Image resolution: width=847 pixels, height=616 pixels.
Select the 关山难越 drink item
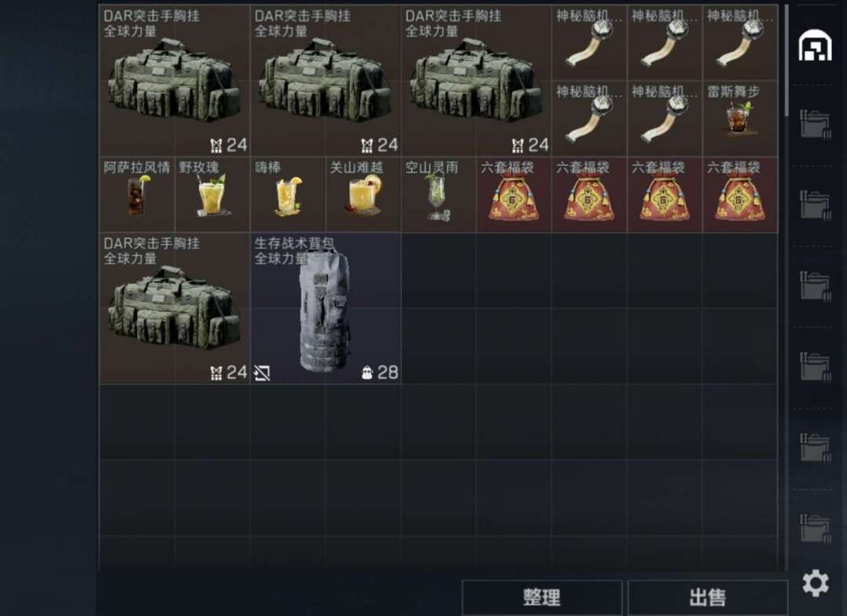pyautogui.click(x=363, y=194)
